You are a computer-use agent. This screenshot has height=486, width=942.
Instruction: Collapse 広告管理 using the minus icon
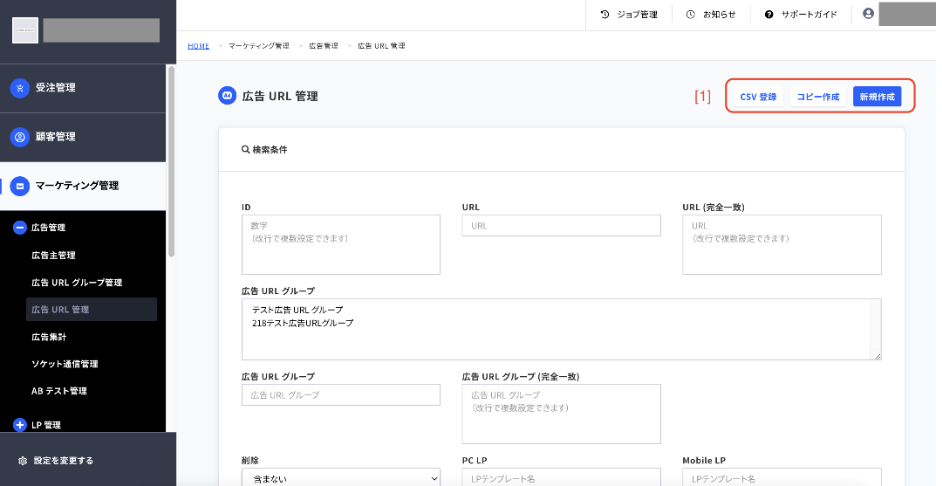pyautogui.click(x=20, y=228)
